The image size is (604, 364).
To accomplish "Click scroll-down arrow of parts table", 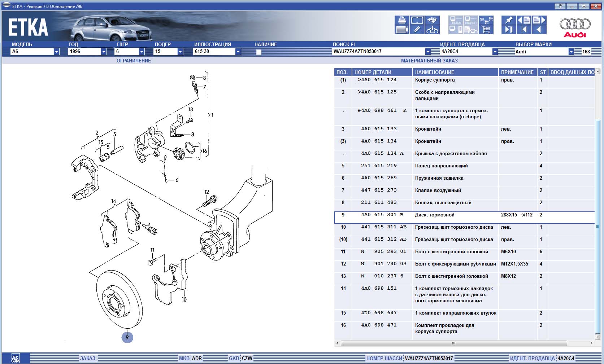I will click(598, 337).
